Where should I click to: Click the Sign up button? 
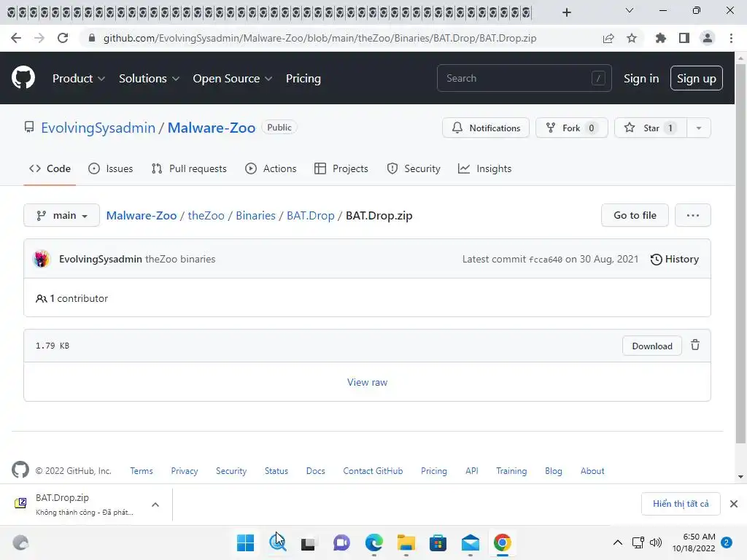click(x=697, y=78)
